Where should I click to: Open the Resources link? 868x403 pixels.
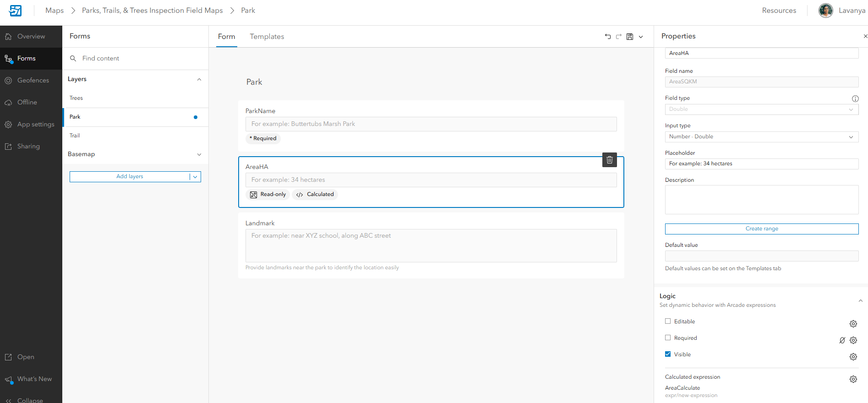pyautogui.click(x=779, y=11)
